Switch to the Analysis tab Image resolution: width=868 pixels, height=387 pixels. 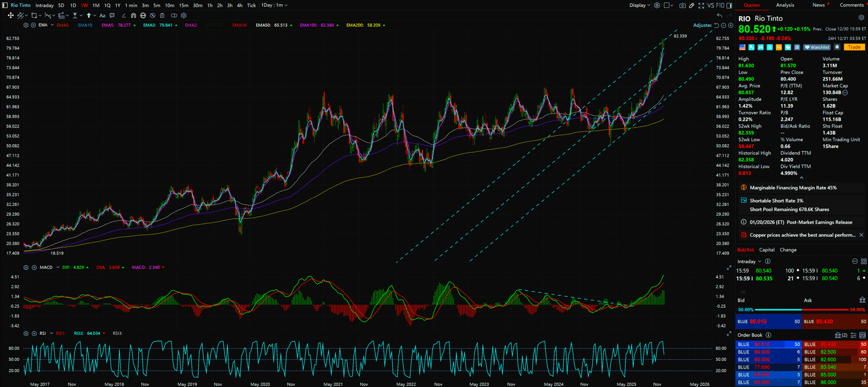[784, 5]
